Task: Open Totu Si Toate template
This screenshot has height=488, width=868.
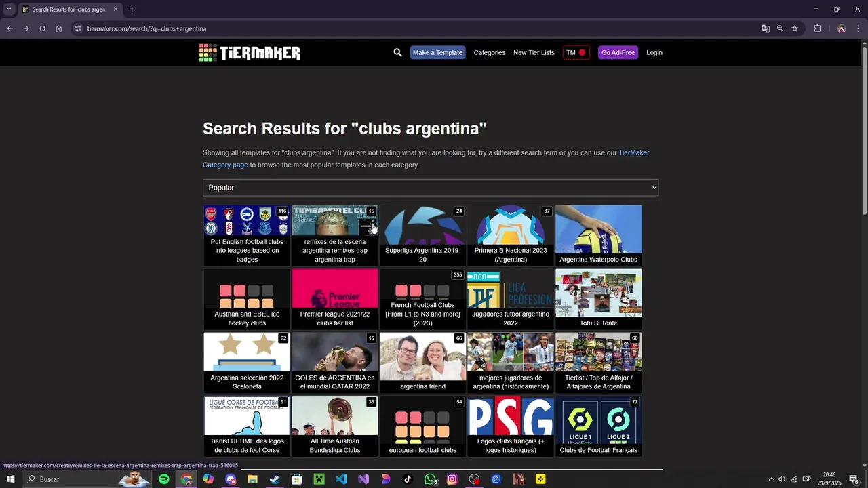Action: 598,299
